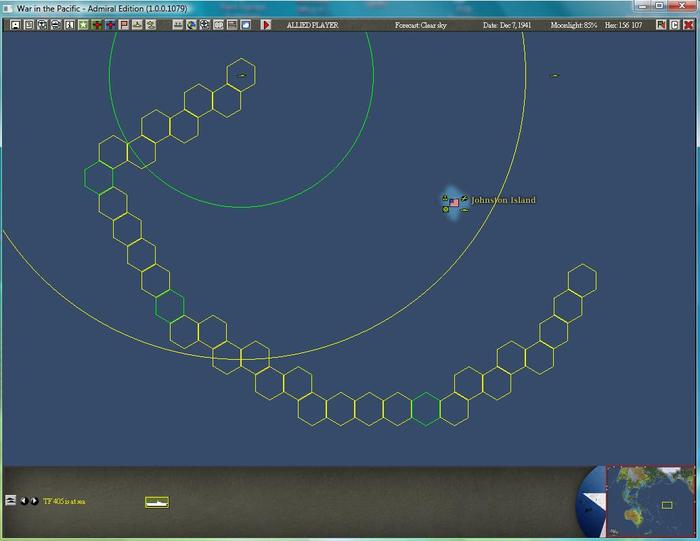Click the red cross icon on blue background
700x541 pixels.
coord(110,25)
